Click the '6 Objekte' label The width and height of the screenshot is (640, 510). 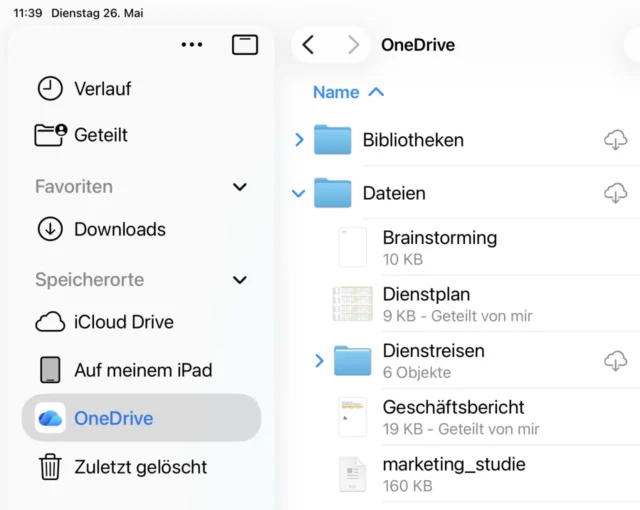[417, 373]
